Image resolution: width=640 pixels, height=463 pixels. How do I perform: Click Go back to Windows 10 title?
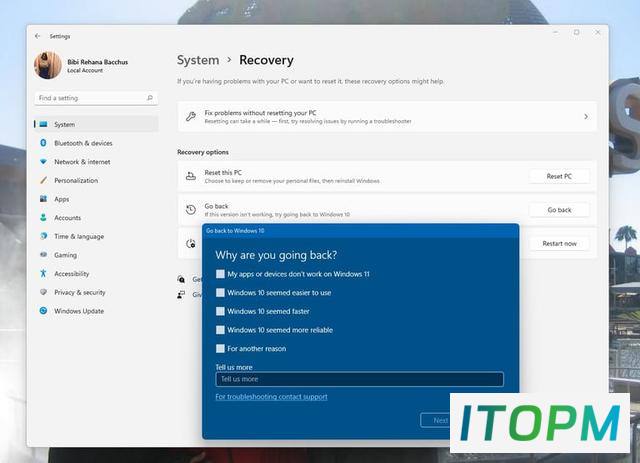[235, 231]
